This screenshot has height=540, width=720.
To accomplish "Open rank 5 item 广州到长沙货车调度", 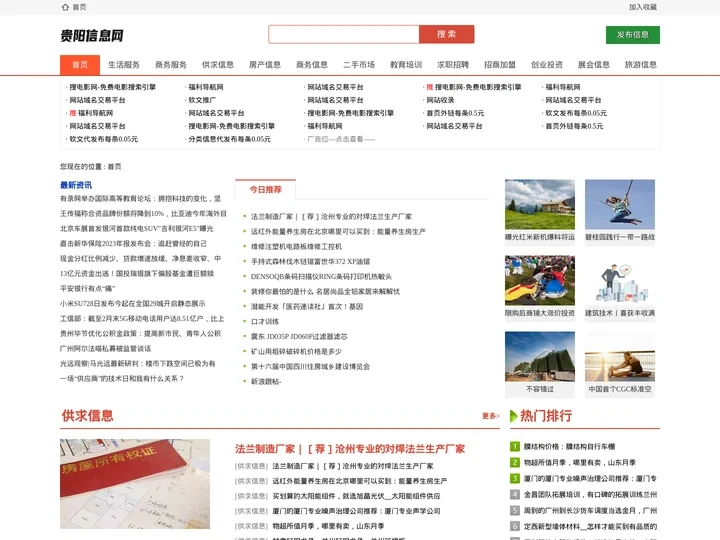I will click(x=591, y=511).
